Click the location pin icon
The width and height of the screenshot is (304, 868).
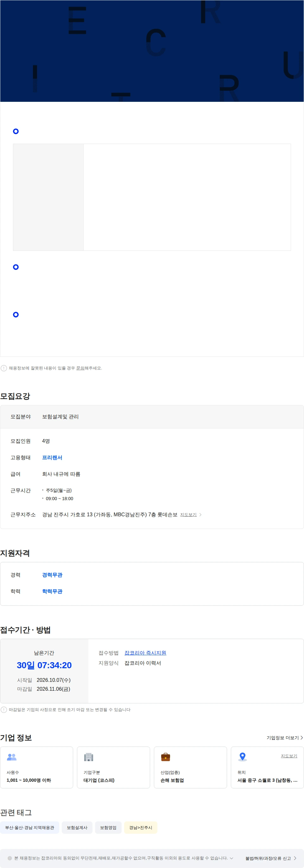click(x=243, y=757)
